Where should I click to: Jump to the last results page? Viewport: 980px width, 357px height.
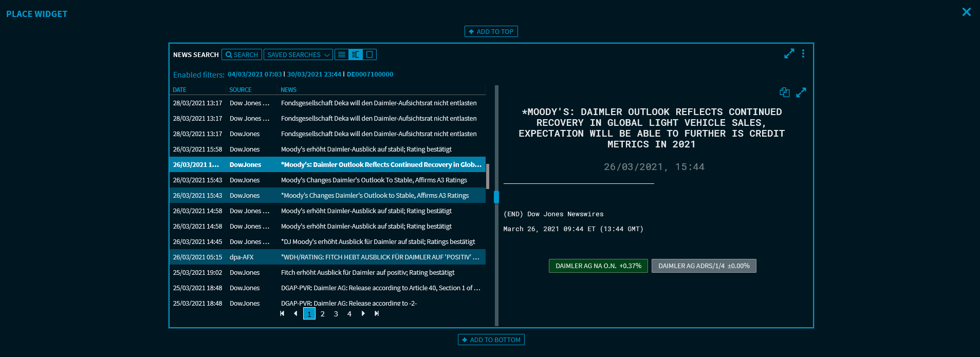tap(377, 313)
